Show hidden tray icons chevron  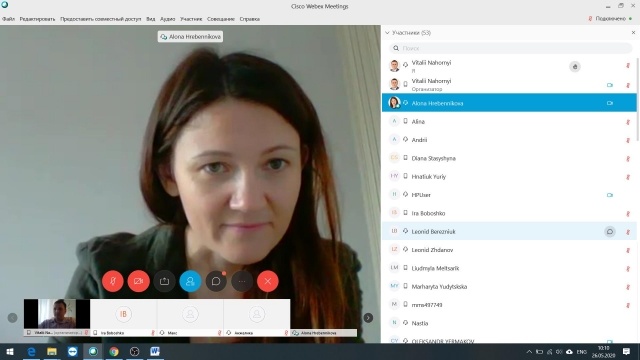pyautogui.click(x=529, y=351)
